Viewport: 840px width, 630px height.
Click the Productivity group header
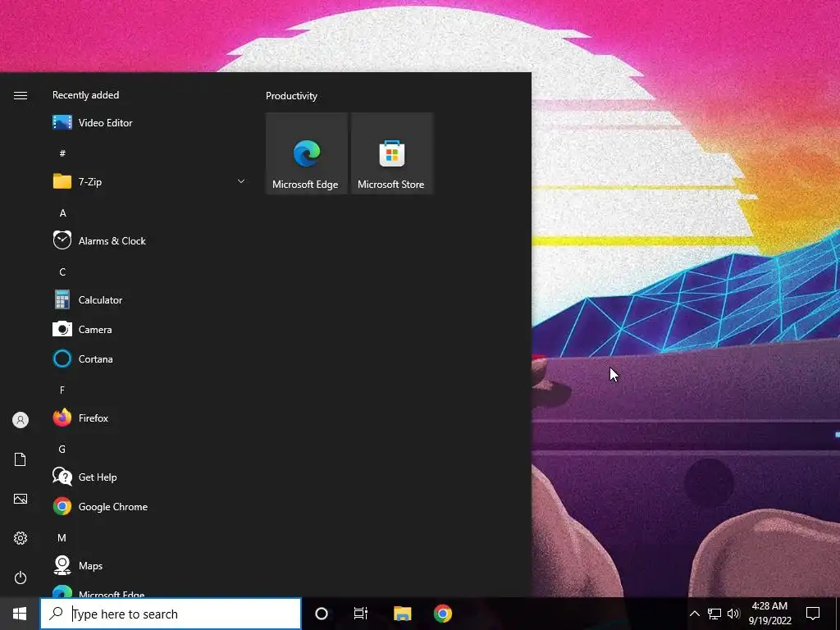291,96
